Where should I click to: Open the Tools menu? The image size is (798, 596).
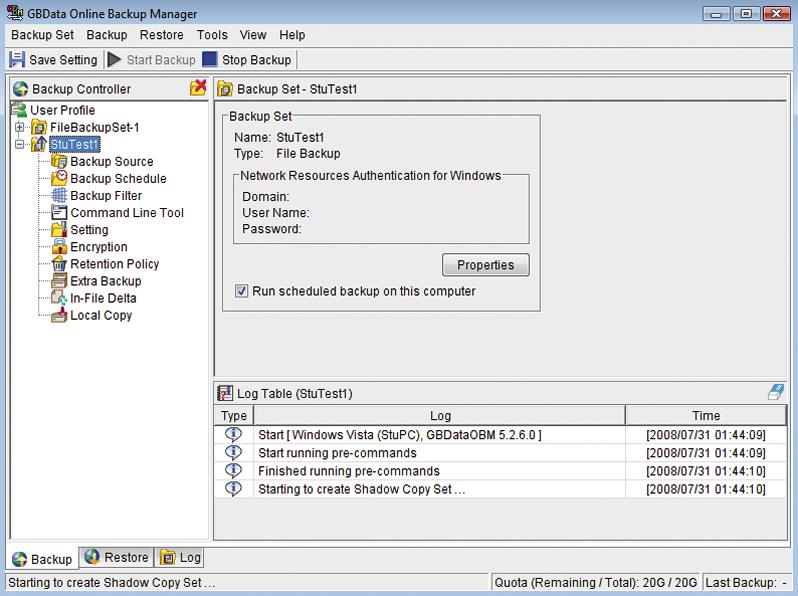click(212, 35)
